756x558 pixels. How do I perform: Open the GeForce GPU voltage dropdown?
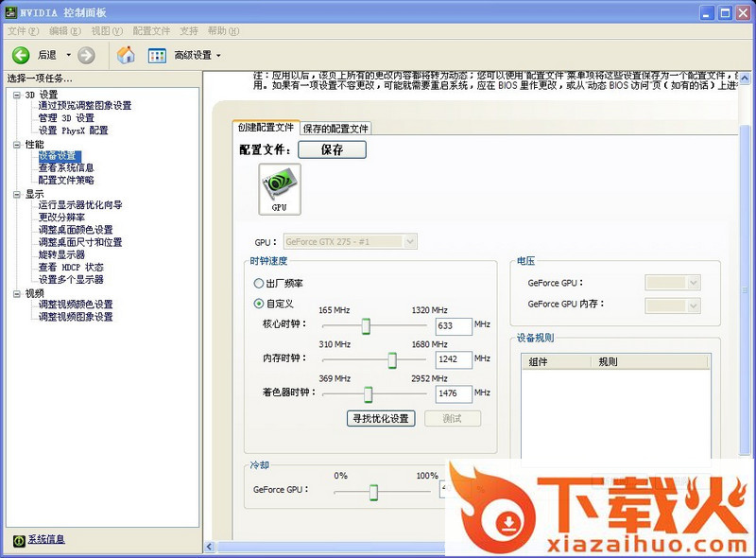pos(694,283)
